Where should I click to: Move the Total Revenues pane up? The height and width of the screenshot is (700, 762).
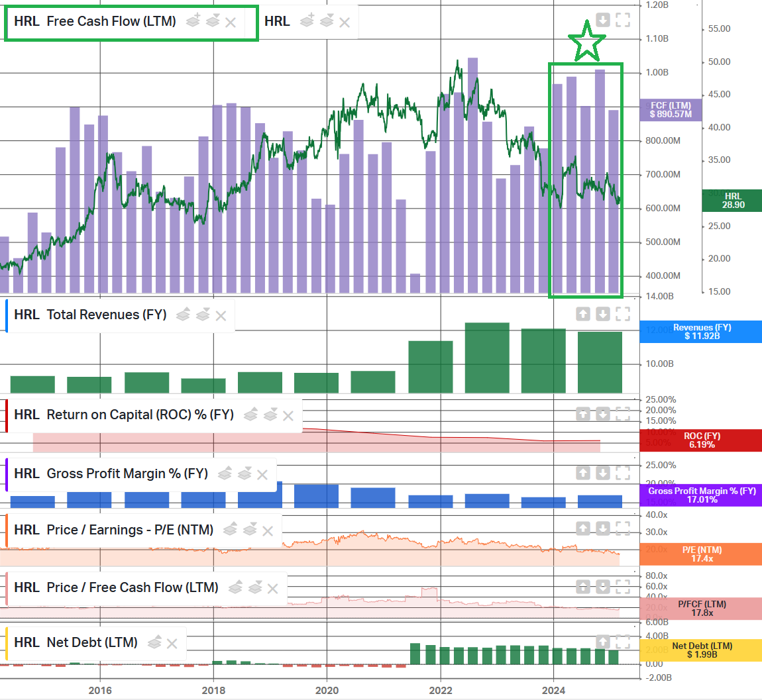[583, 315]
